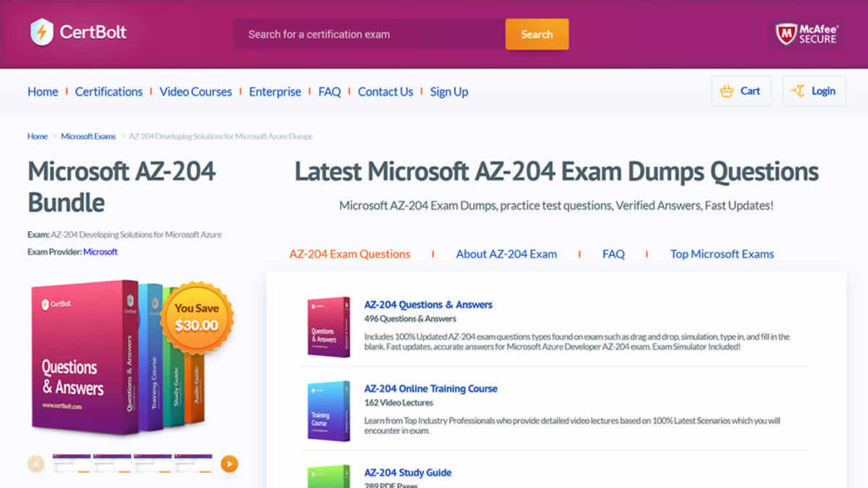Open the Contact Us menu item
The image size is (868, 488).
pyautogui.click(x=386, y=91)
